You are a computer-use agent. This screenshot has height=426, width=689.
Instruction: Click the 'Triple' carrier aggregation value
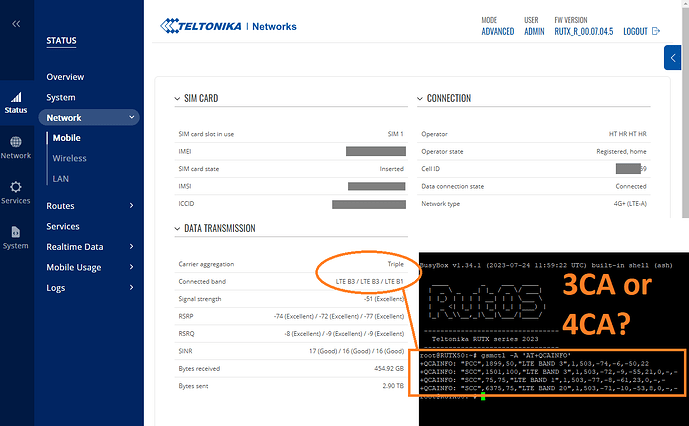(395, 264)
